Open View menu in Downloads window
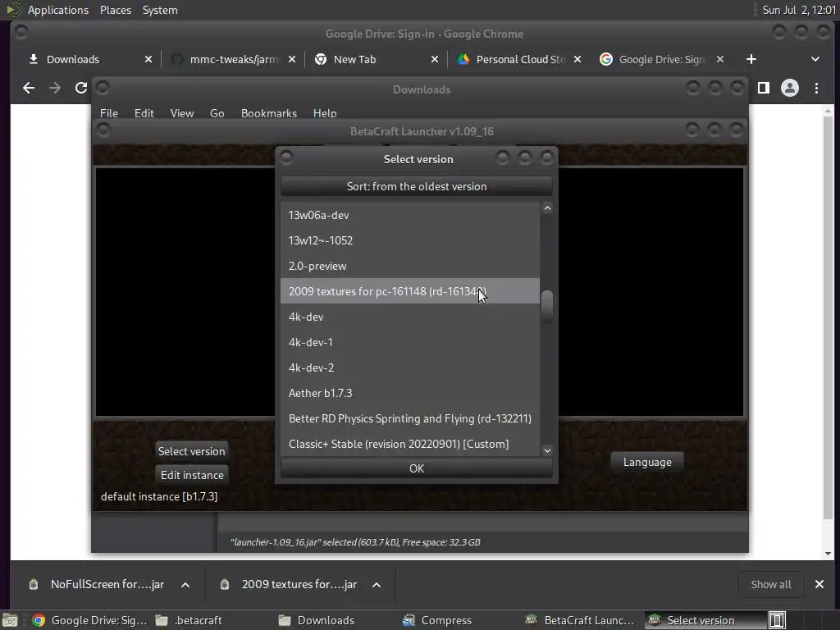 (181, 113)
